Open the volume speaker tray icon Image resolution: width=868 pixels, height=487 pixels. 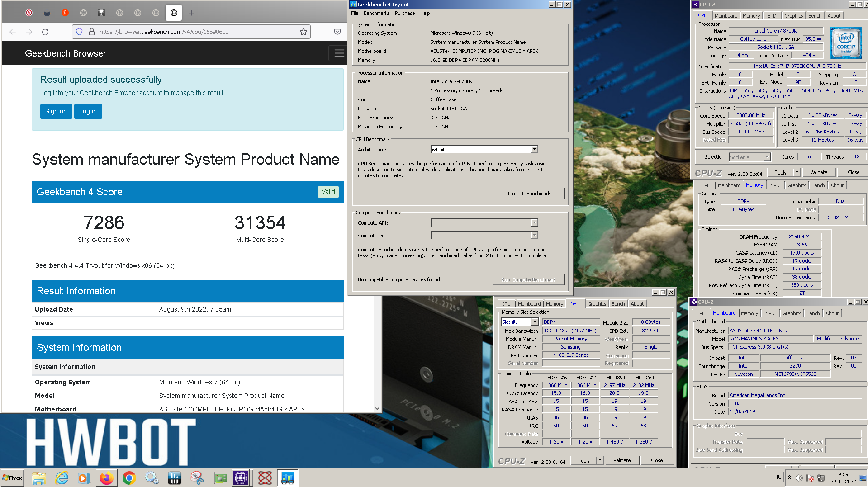799,478
